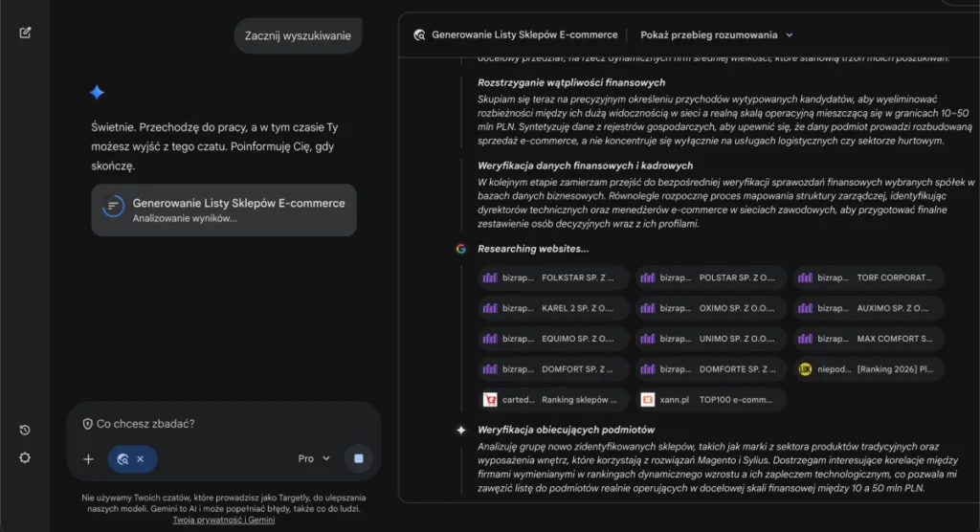Open the FOLKSTAR SP. Z source chip
Image resolution: width=980 pixels, height=532 pixels.
point(553,277)
